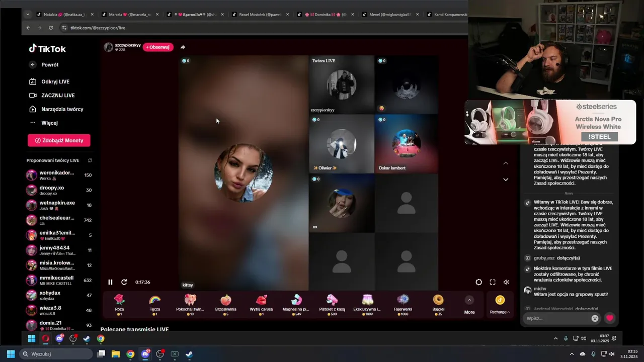Image resolution: width=644 pixels, height=362 pixels.
Task: Follow the streamer with the Obserwuj button
Action: click(158, 47)
